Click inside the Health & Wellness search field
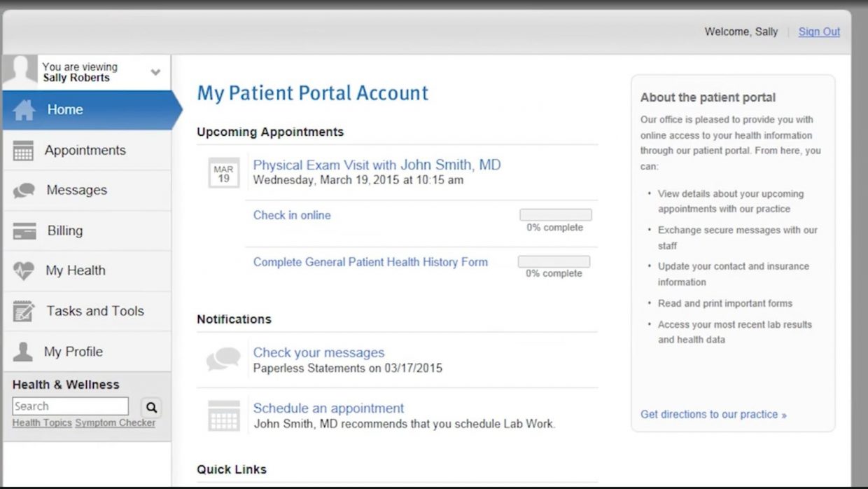Image resolution: width=868 pixels, height=489 pixels. click(x=70, y=406)
